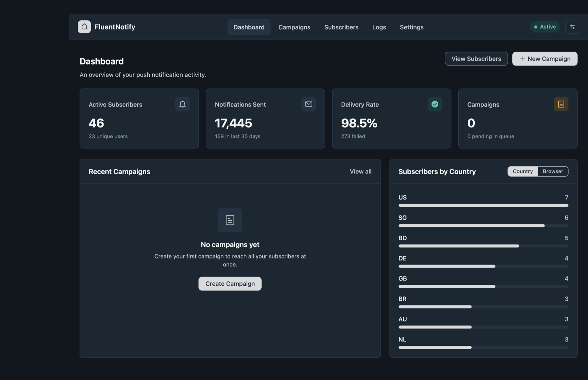Click the green checkmark icon in Delivery Rate card
This screenshot has width=588, height=380.
[x=435, y=104]
